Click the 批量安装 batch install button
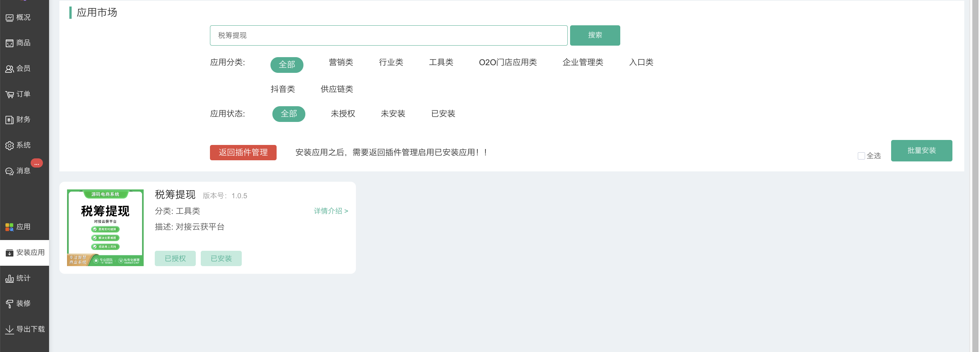Viewport: 980px width, 352px height. point(921,151)
